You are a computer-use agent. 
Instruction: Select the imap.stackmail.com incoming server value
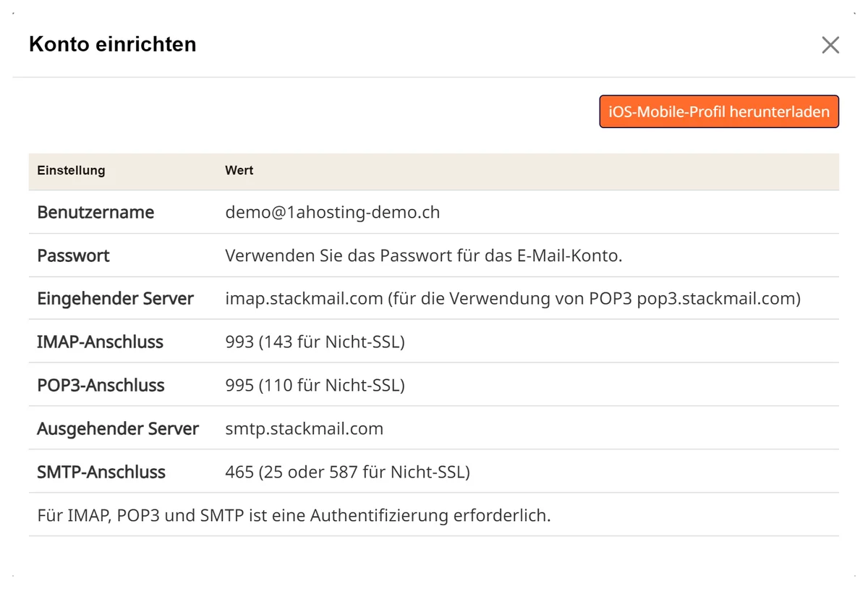click(513, 299)
